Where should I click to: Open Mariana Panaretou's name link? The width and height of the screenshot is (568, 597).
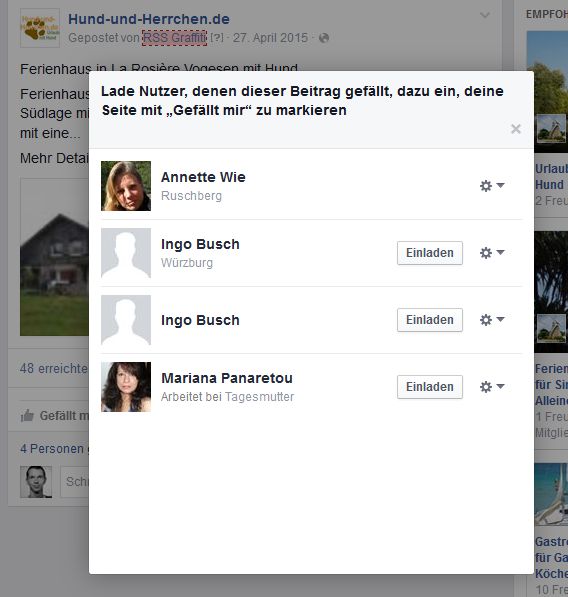[x=227, y=378]
